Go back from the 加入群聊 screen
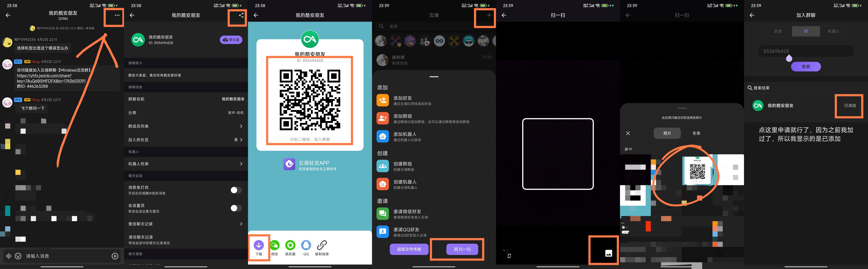Screen dimensions: 868x269 click(x=752, y=15)
